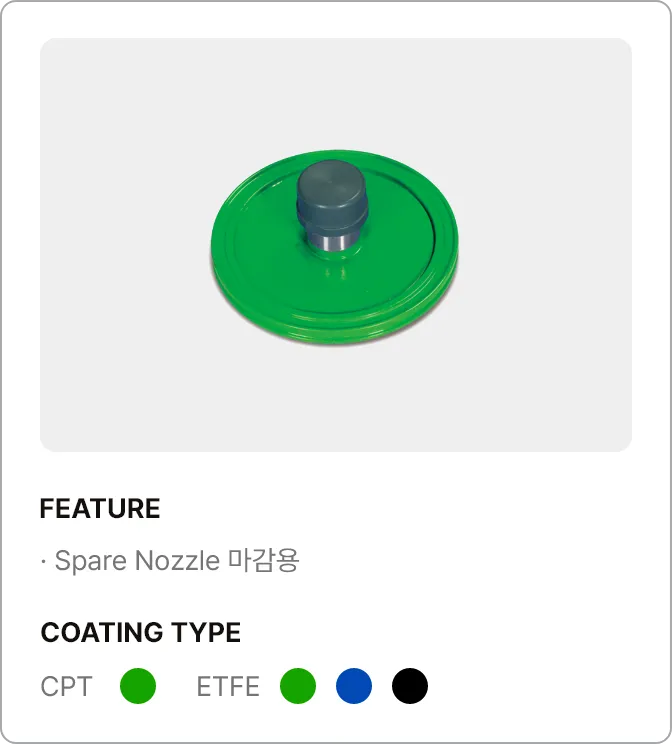672x744 pixels.
Task: Select the black ETFE coating swatch
Action: [x=410, y=686]
